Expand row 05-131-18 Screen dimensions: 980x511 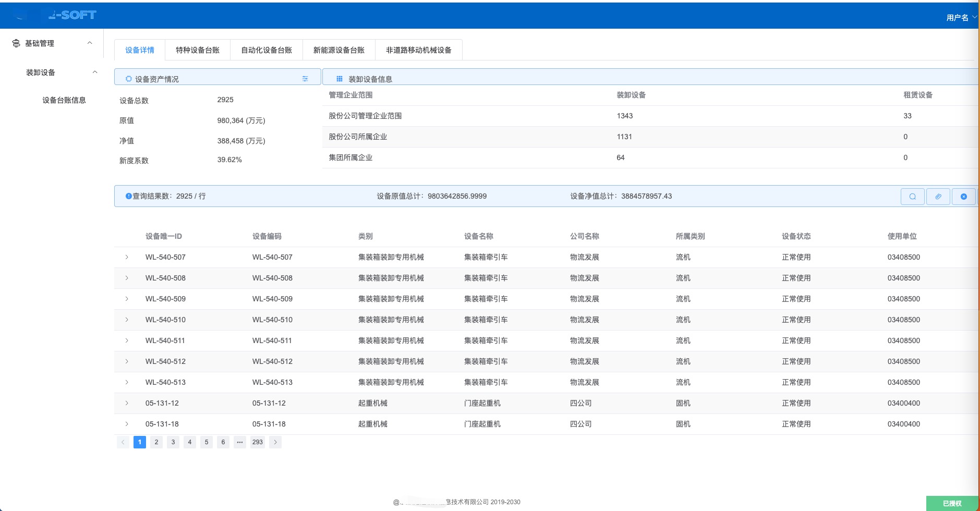[127, 424]
